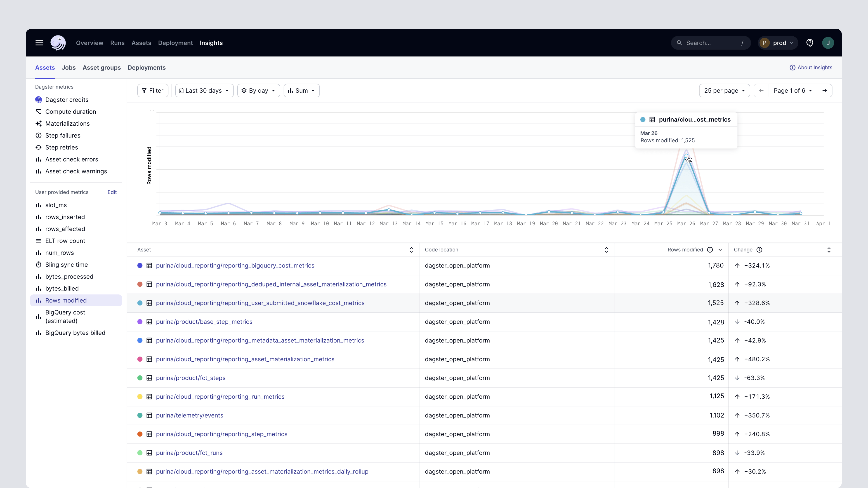The width and height of the screenshot is (868, 488).
Task: Sort by Asset column
Action: coord(411,250)
